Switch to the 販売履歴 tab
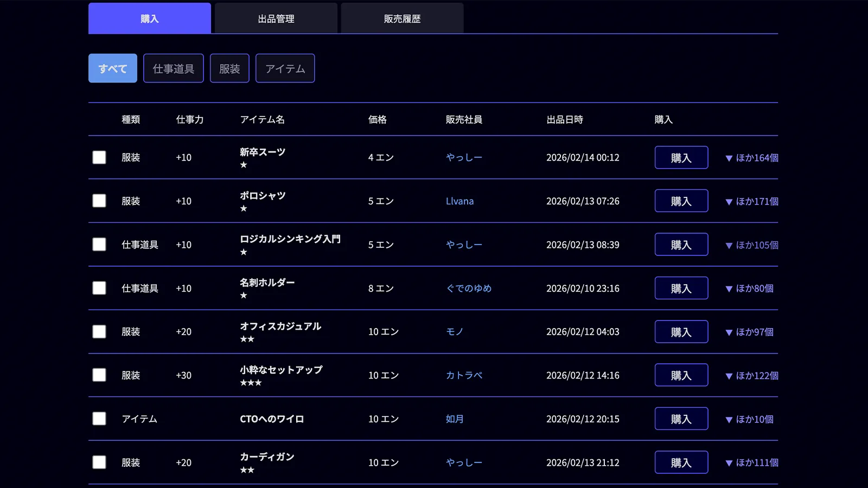868x488 pixels. (x=401, y=18)
